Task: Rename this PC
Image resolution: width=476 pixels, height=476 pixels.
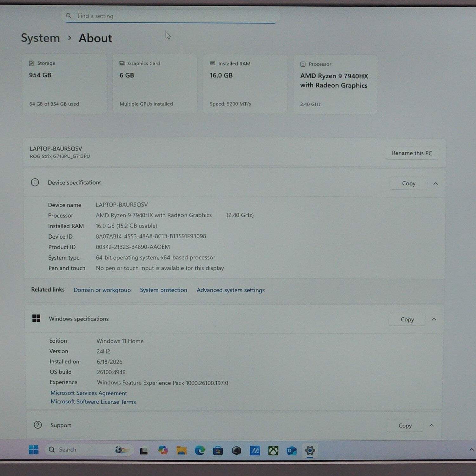Action: 412,153
